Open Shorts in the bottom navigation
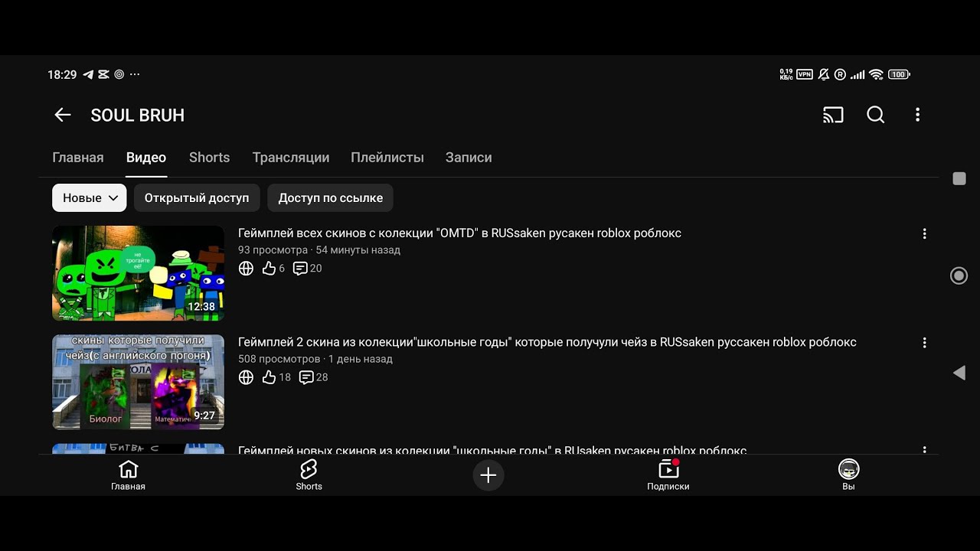980x551 pixels. tap(309, 475)
